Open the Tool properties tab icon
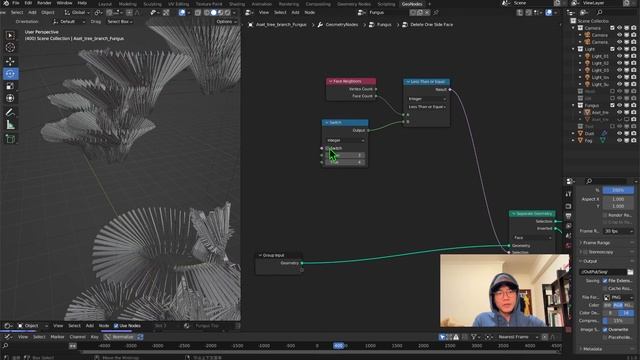This screenshot has width=640, height=360. [x=568, y=195]
